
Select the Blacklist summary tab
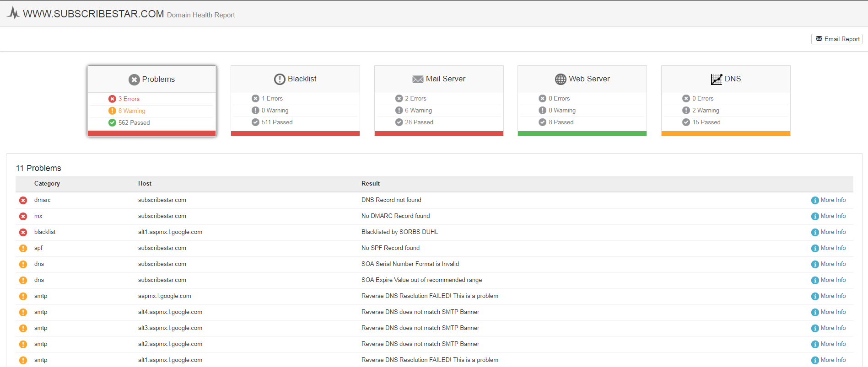[295, 101]
